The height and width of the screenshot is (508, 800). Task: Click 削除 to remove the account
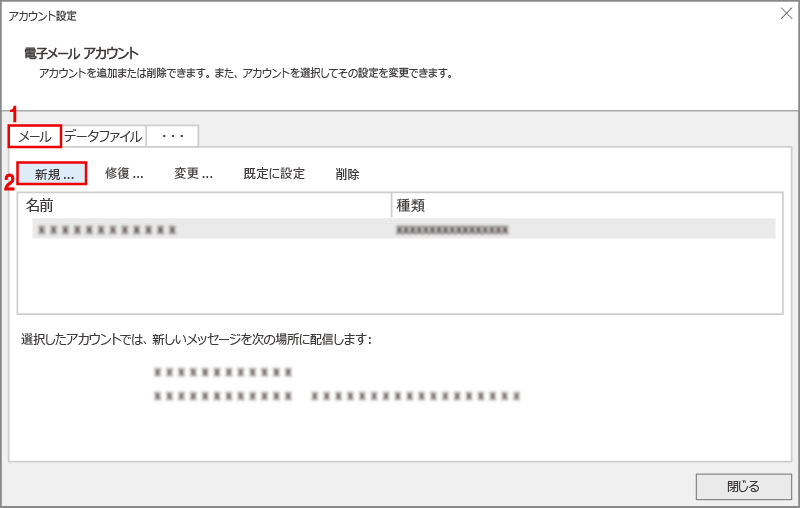coord(347,174)
